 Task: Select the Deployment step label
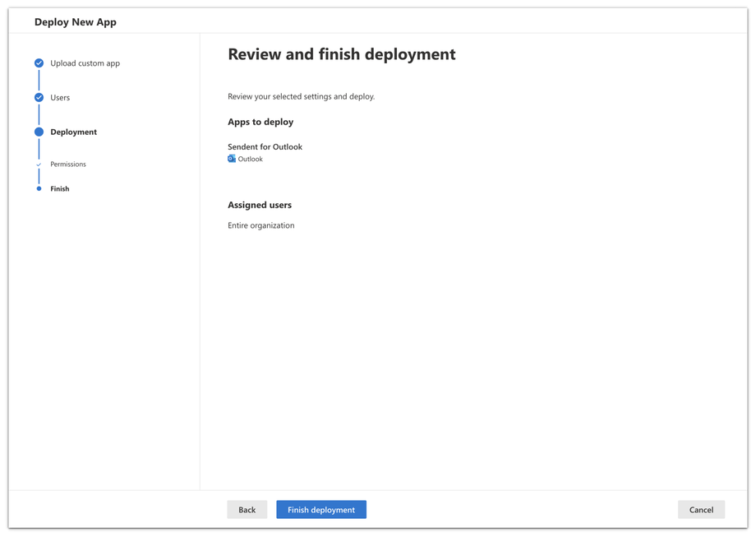coord(73,132)
